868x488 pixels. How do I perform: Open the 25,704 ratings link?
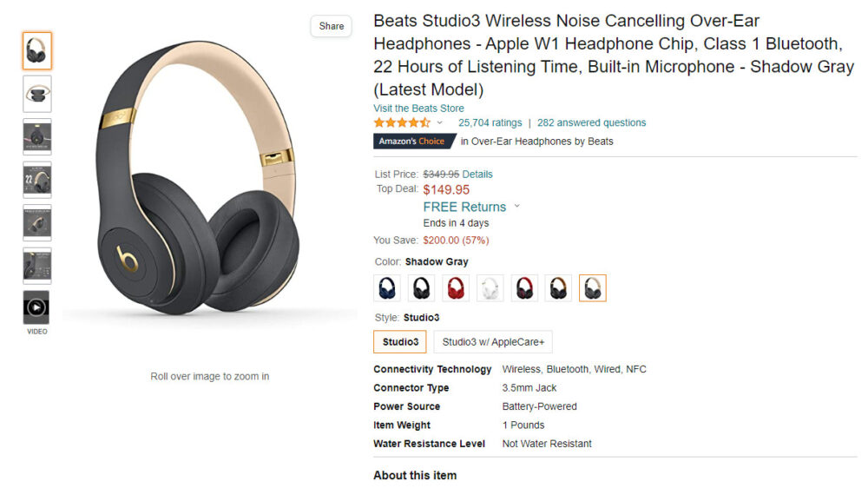[x=490, y=123]
